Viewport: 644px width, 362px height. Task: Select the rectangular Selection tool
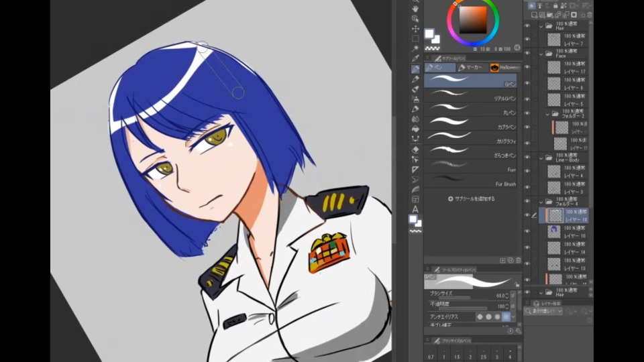415,39
